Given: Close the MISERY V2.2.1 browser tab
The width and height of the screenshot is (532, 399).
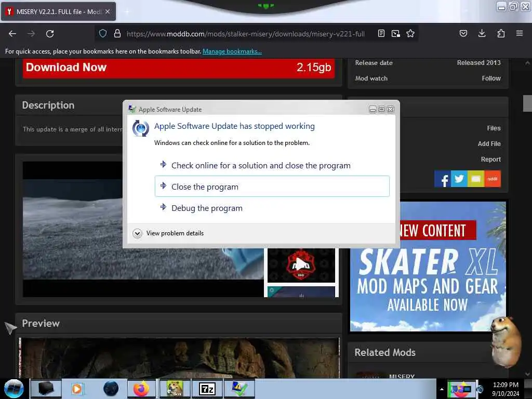Looking at the screenshot, I should pyautogui.click(x=108, y=11).
